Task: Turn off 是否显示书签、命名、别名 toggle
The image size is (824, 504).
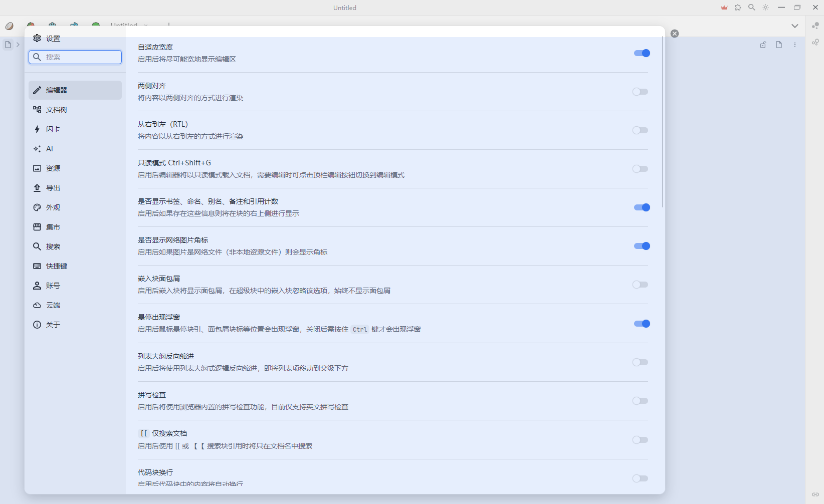Action: (642, 207)
